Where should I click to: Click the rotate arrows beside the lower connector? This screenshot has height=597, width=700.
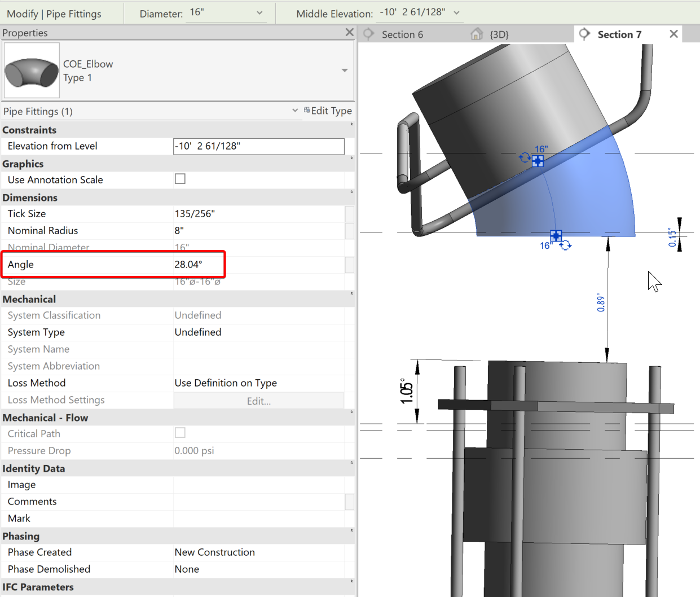[566, 245]
